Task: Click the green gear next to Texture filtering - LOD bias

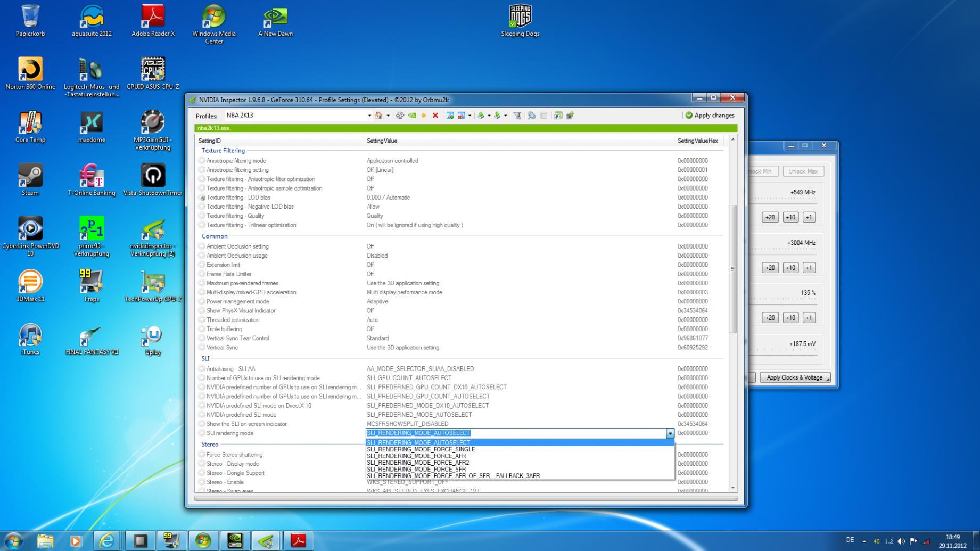Action: pos(202,198)
